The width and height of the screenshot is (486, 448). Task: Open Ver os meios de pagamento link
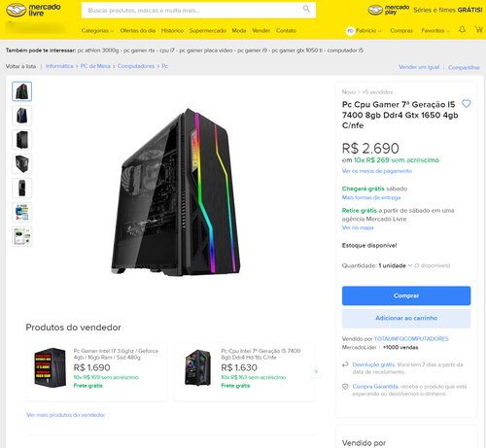(x=377, y=171)
